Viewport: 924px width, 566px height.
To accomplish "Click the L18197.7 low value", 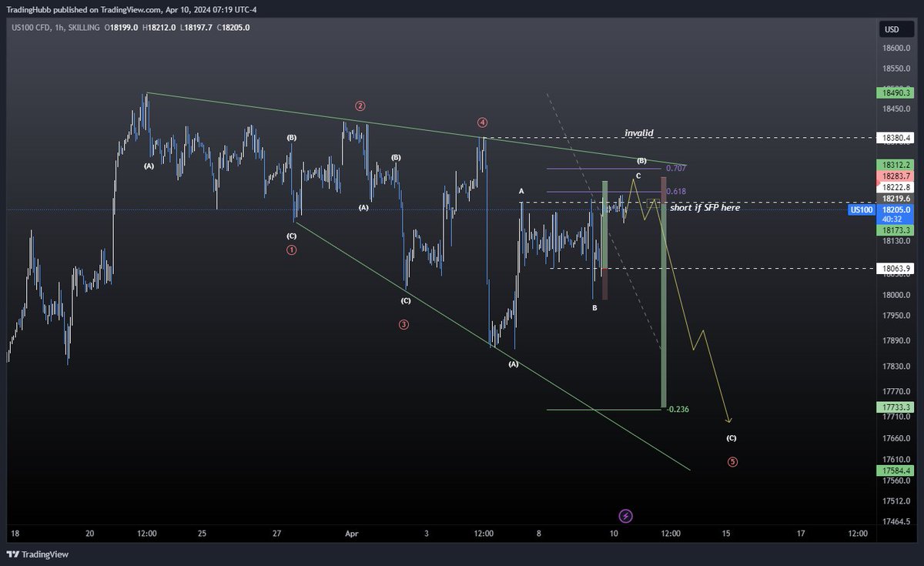I will point(198,28).
